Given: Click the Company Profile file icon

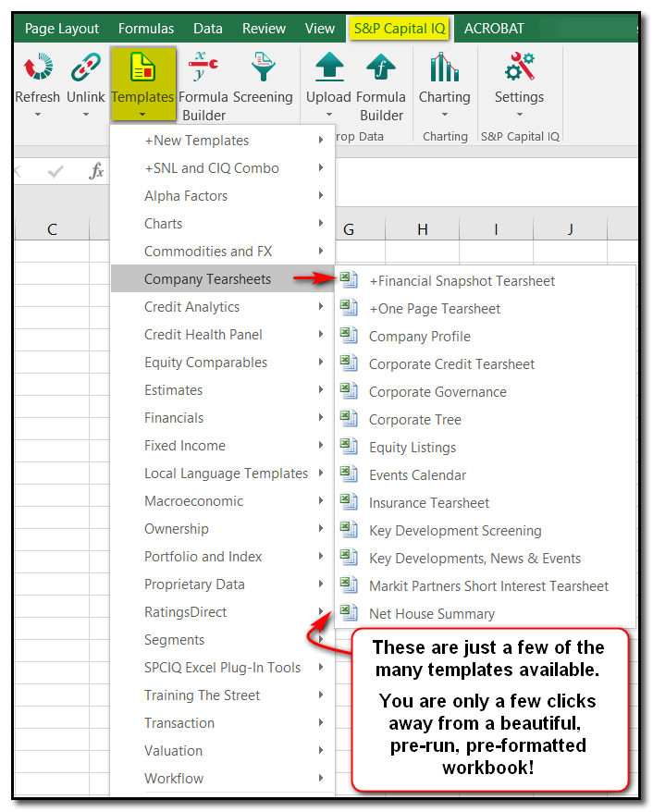Looking at the screenshot, I should coord(349,335).
